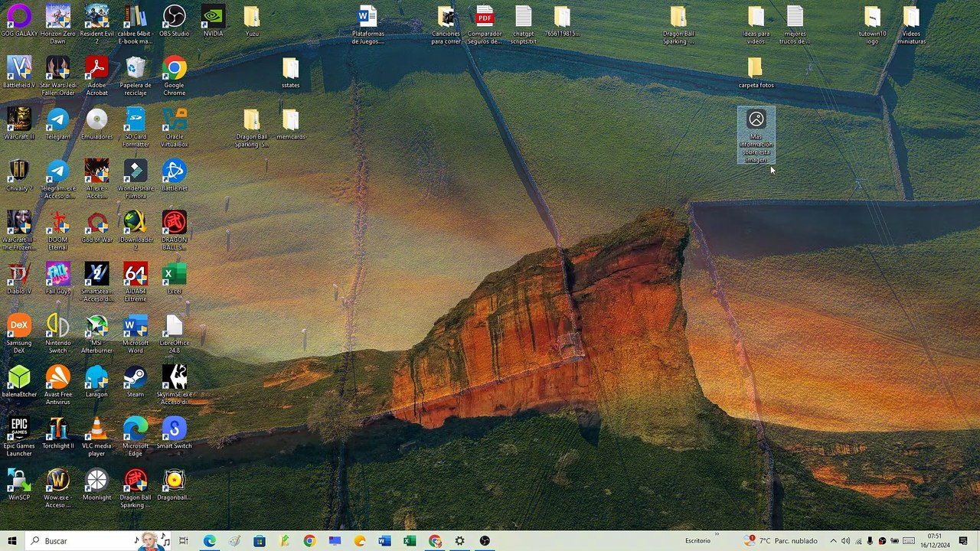This screenshot has width=980, height=551.
Task: Select the Wondershare Filmora icon
Action: pos(136,179)
